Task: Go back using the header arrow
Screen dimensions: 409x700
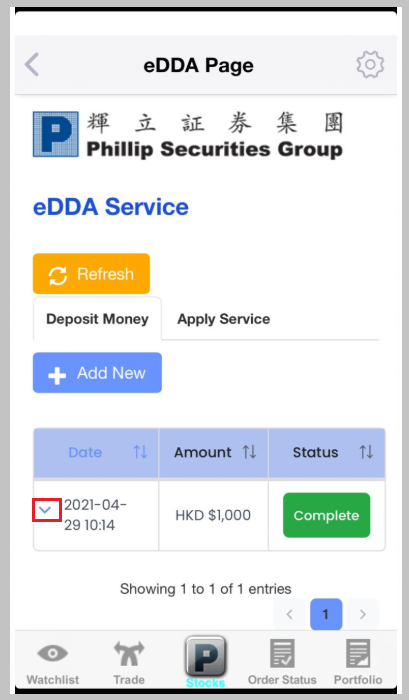Action: point(32,65)
